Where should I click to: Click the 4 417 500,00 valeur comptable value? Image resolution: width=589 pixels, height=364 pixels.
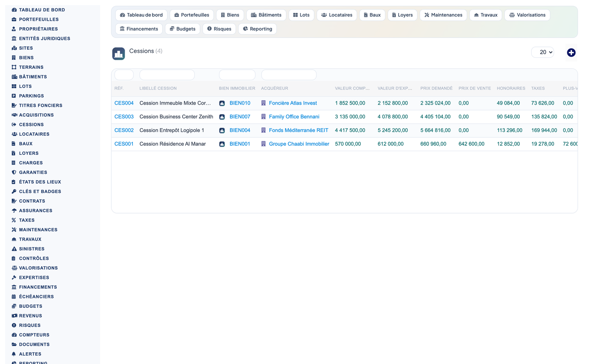tap(350, 131)
